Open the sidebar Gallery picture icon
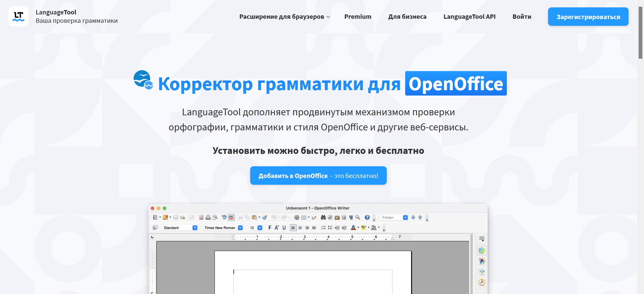 click(x=482, y=272)
